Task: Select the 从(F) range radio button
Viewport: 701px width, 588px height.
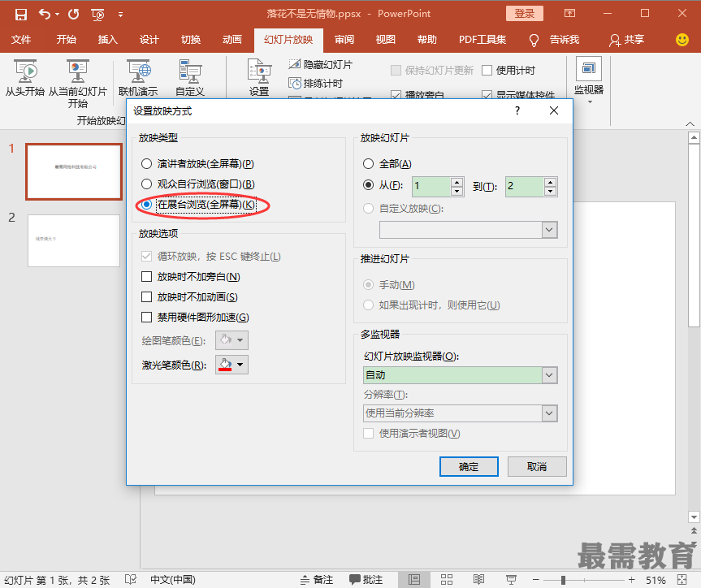Action: pos(368,184)
